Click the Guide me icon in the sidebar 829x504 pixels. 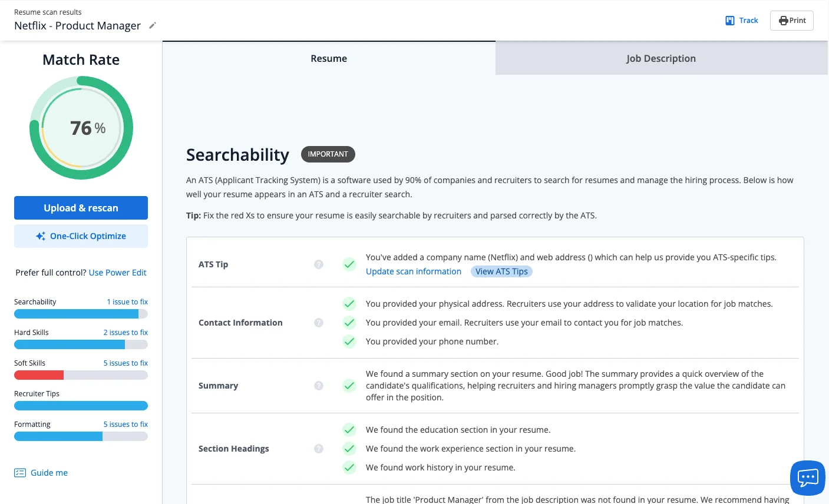21,472
